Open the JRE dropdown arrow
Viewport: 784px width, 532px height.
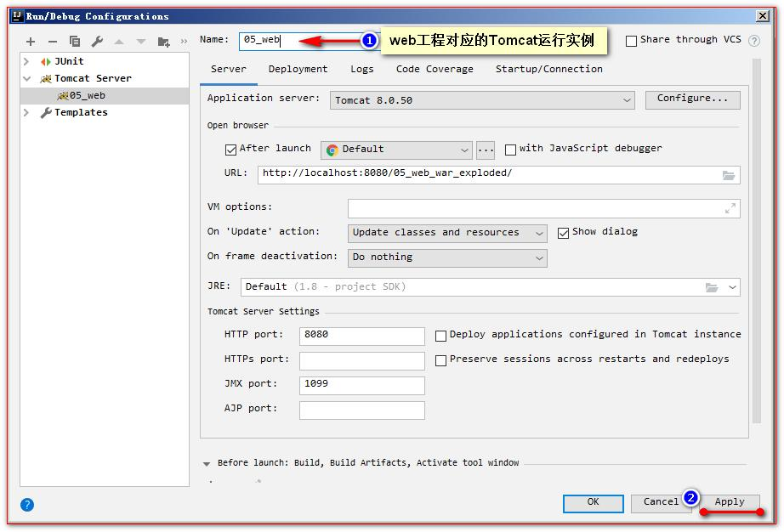(x=732, y=287)
